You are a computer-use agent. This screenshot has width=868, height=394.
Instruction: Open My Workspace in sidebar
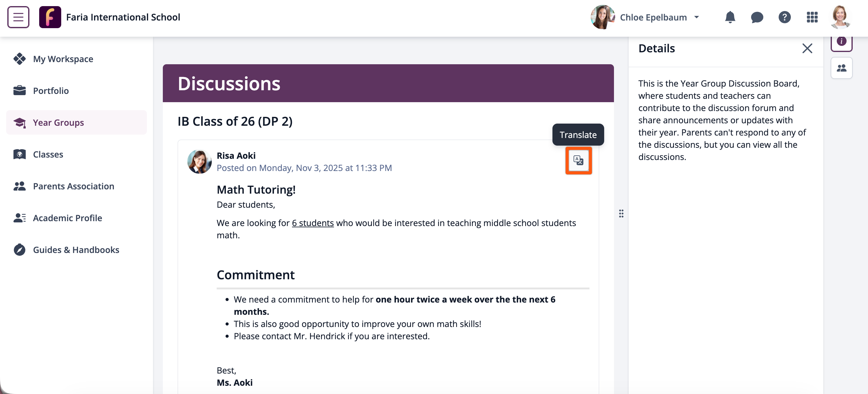63,59
